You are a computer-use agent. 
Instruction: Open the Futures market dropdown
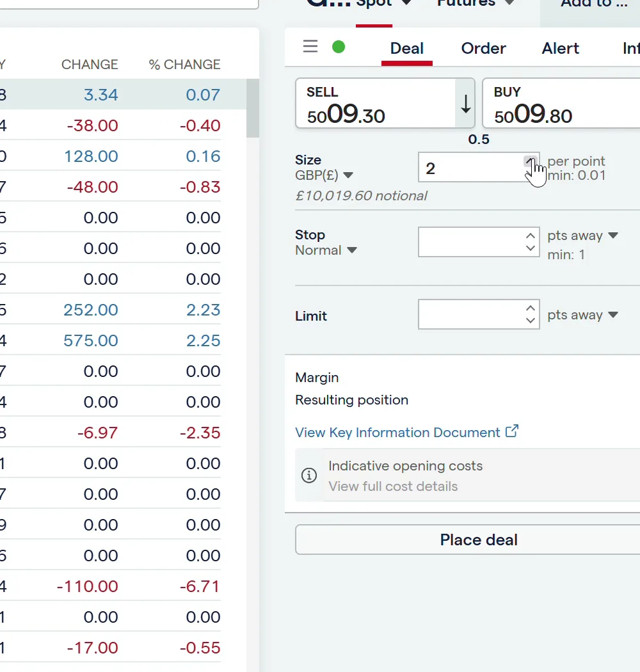(476, 3)
